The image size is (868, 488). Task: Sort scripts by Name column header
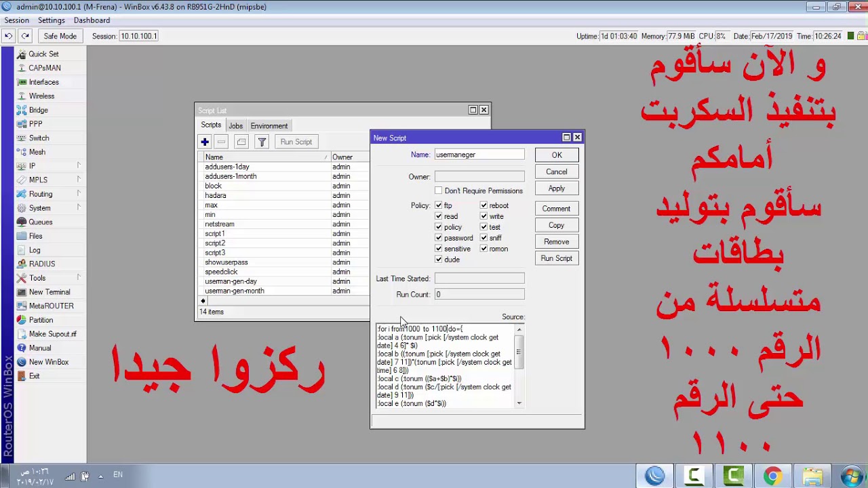[266, 157]
